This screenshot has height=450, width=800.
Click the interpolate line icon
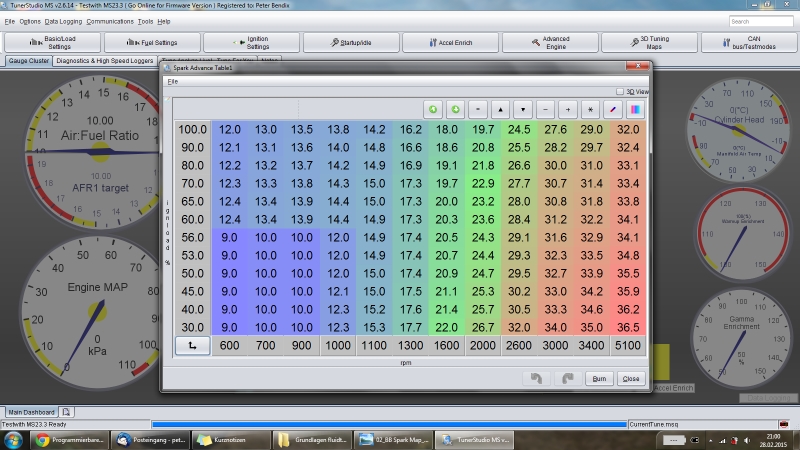pos(613,108)
